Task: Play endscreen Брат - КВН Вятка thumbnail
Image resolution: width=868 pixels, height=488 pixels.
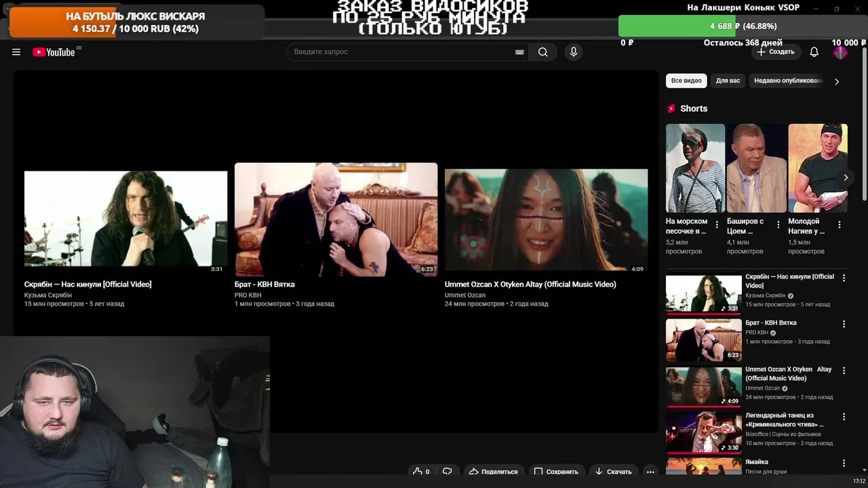Action: pos(336,219)
